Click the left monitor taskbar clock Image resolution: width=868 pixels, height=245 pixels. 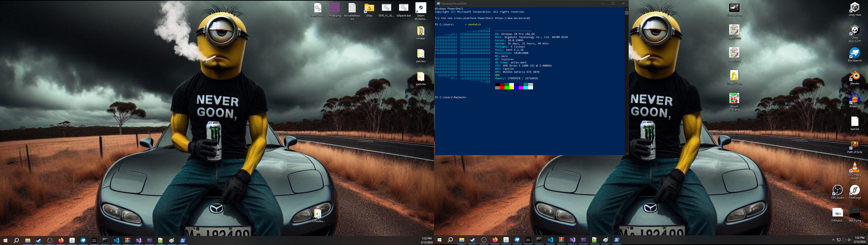[x=426, y=240]
